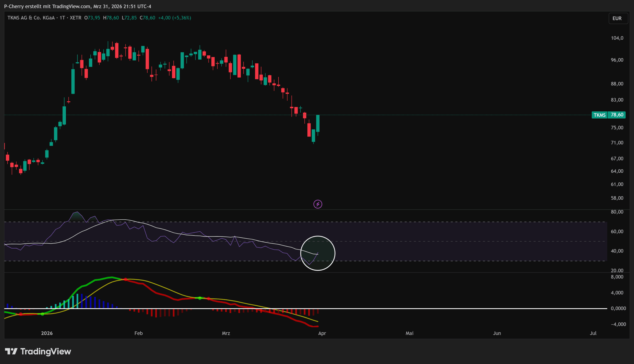Click the 0,0000 MACD scale label
This screenshot has width=634, height=364.
pos(618,308)
